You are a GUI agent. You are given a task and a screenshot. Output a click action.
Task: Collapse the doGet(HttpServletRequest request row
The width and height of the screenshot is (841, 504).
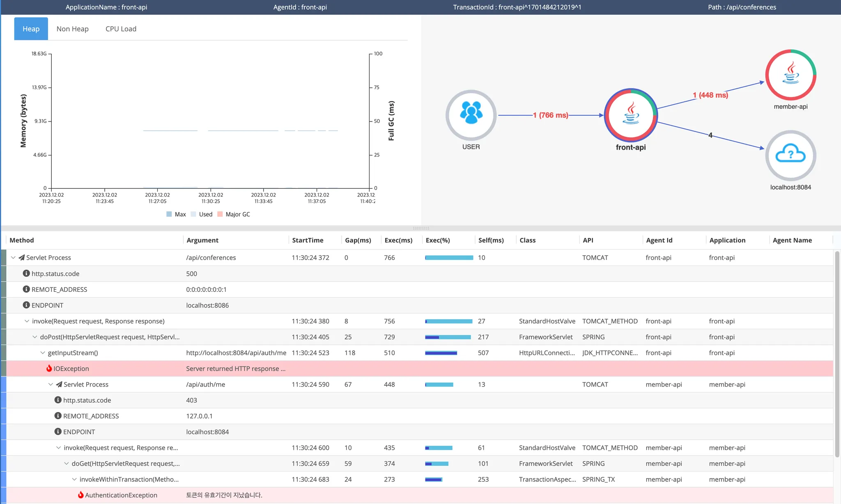point(67,464)
